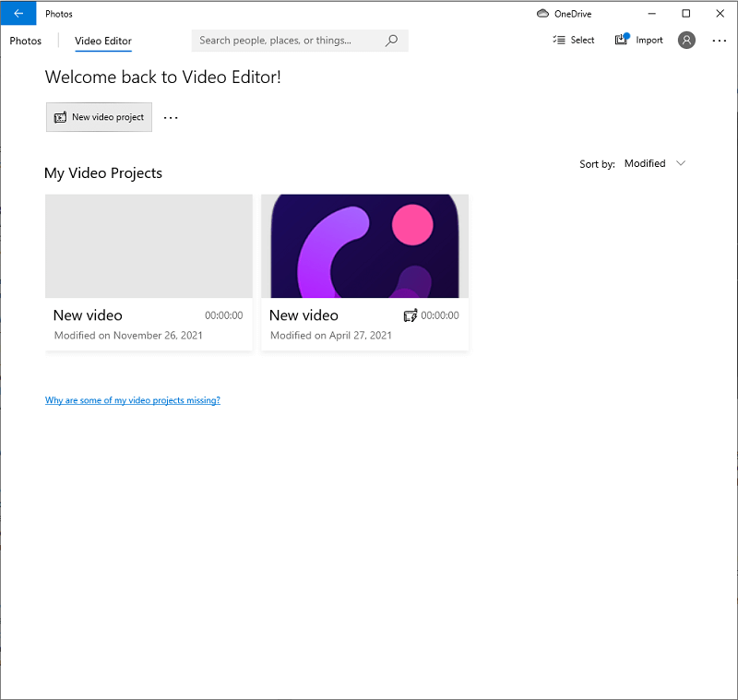
Task: Click the 'New video' title modified November 26
Action: tap(88, 315)
